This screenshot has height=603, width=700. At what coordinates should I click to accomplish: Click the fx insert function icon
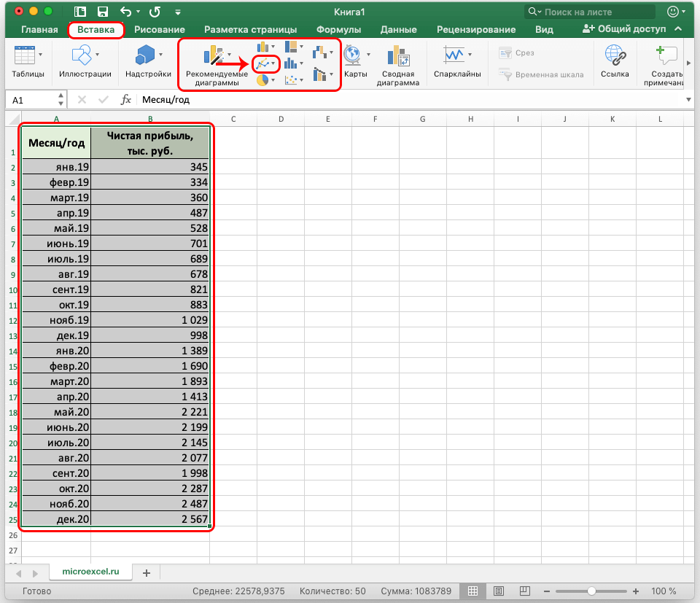126,100
